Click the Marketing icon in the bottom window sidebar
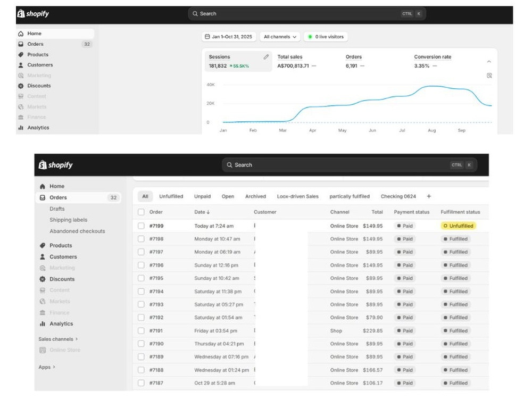Image resolution: width=532 pixels, height=399 pixels. pyautogui.click(x=43, y=268)
